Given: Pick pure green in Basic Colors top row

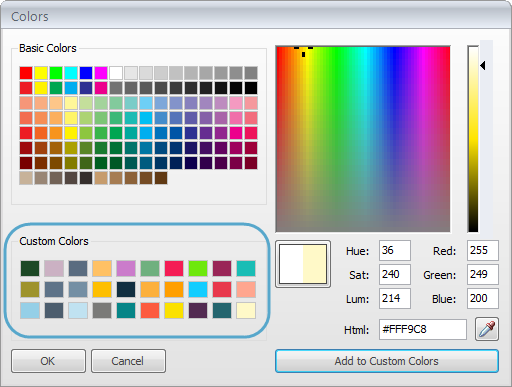Looking at the screenshot, I should [x=56, y=73].
